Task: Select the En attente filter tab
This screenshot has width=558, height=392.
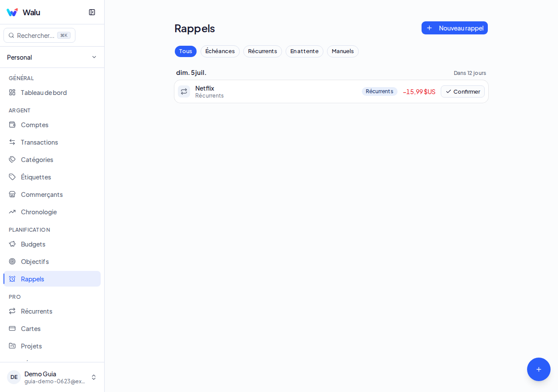Action: tap(304, 51)
